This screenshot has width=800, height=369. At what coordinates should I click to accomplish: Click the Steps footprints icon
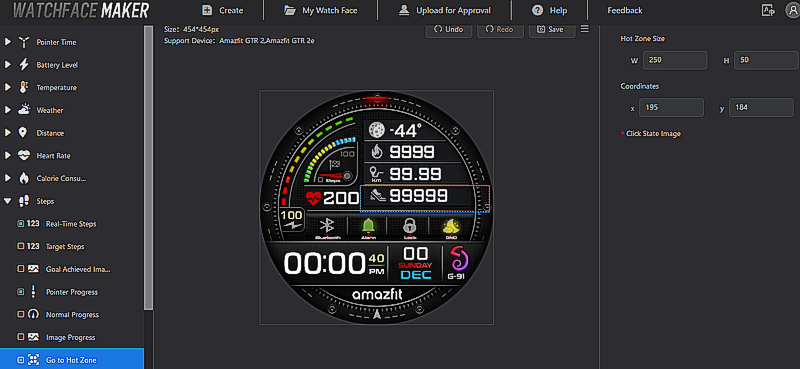23,201
